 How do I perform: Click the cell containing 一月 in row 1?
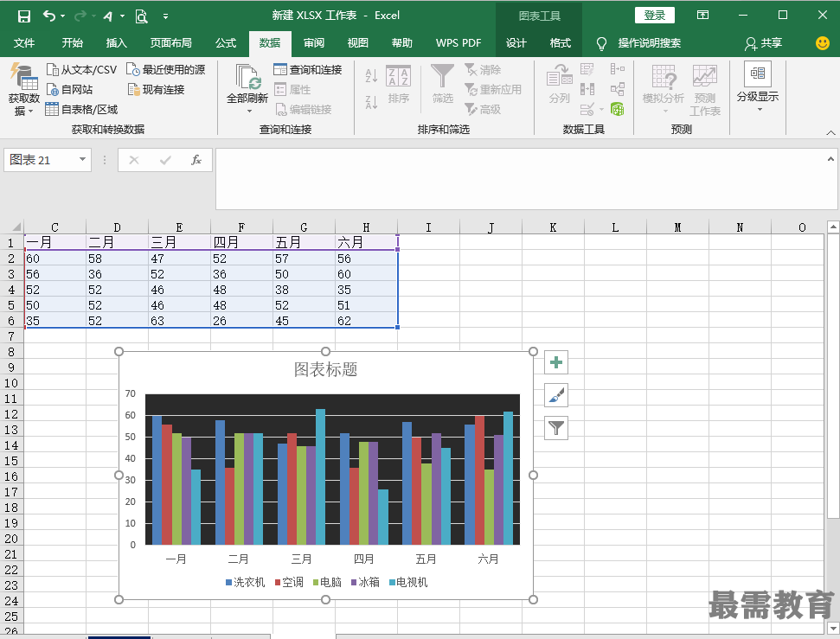(55, 242)
